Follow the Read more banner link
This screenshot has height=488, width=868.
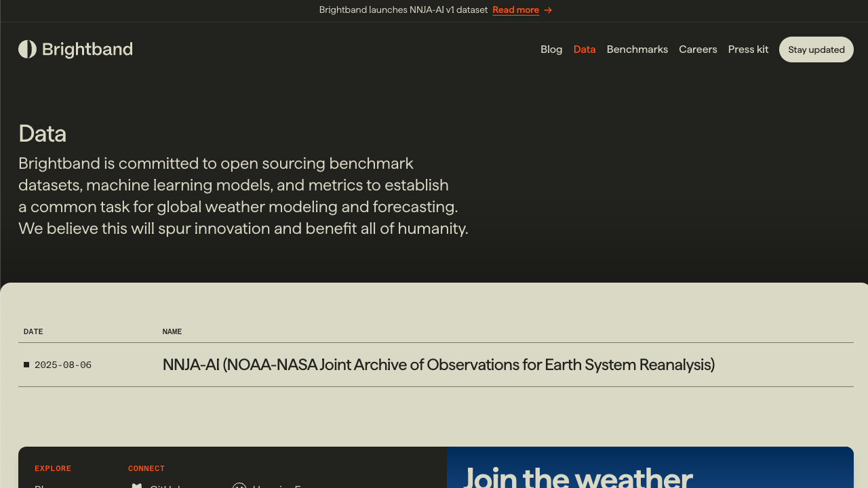pyautogui.click(x=516, y=10)
